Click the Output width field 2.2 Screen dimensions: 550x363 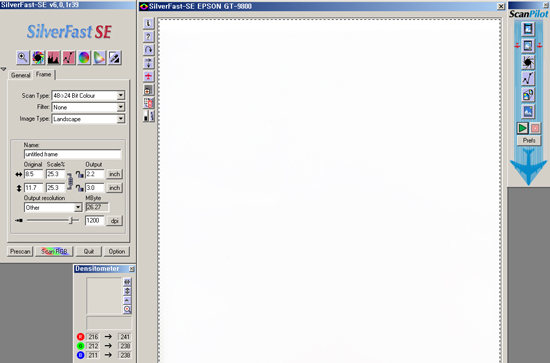pyautogui.click(x=95, y=174)
